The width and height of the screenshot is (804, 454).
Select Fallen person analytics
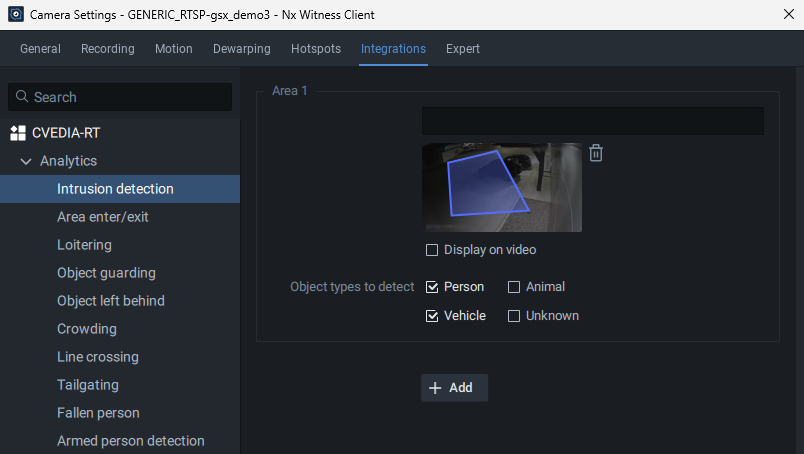(120, 413)
